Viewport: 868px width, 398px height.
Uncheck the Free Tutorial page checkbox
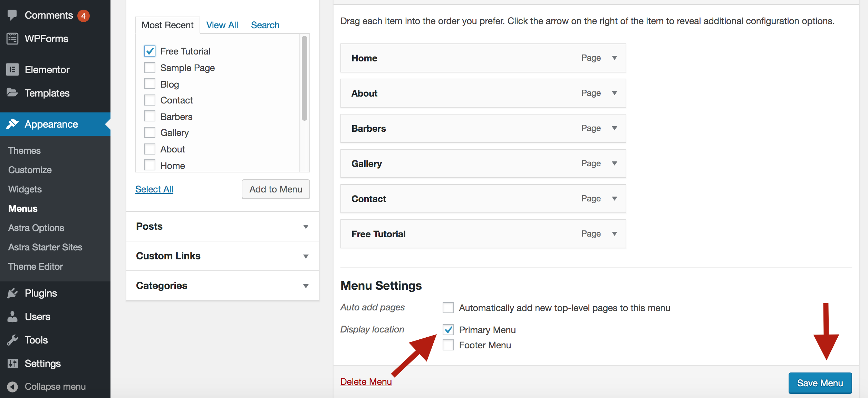(x=150, y=51)
